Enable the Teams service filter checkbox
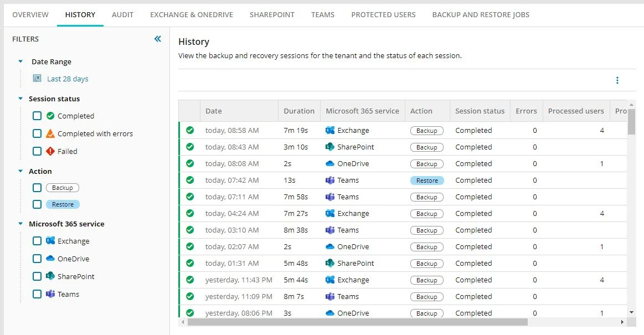 tap(36, 294)
